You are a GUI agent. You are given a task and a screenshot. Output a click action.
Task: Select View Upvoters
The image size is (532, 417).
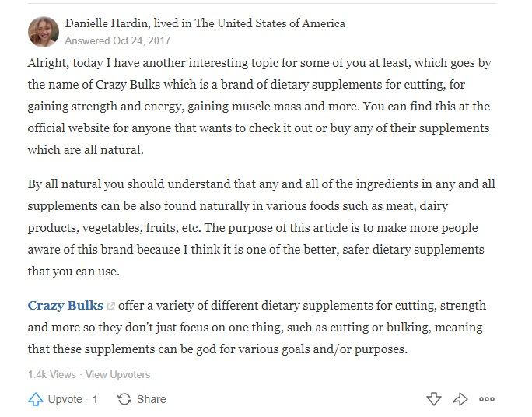(x=117, y=374)
